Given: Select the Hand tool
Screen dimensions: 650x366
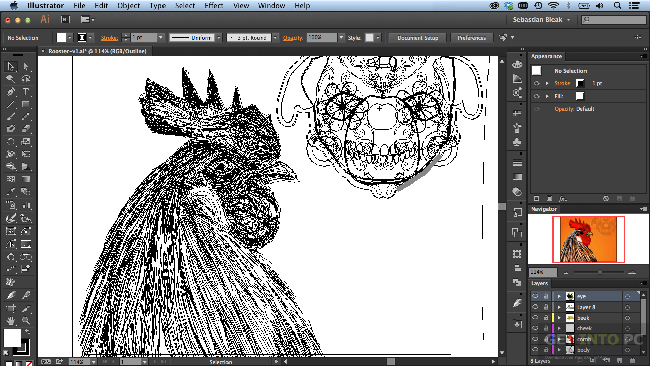Looking at the screenshot, I should 11,321.
